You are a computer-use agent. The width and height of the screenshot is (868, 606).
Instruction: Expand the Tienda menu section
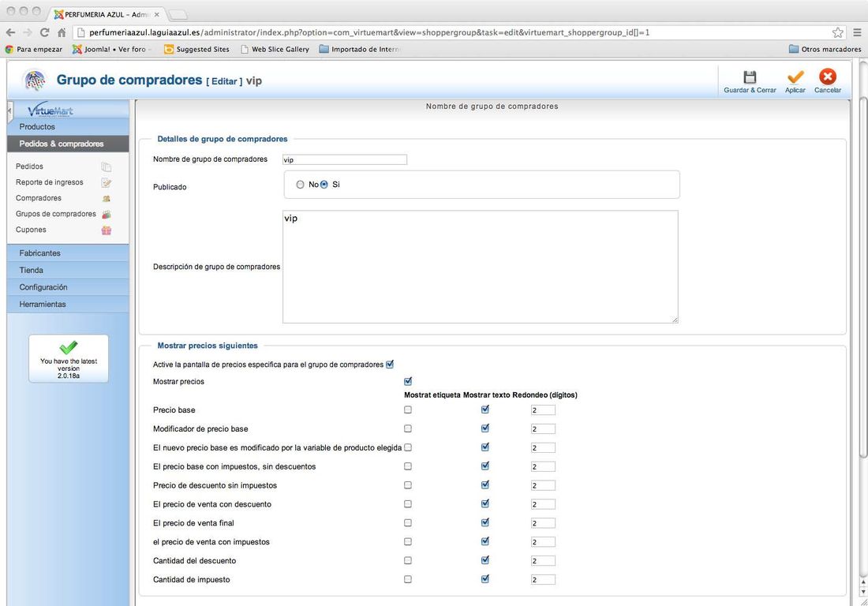68,270
